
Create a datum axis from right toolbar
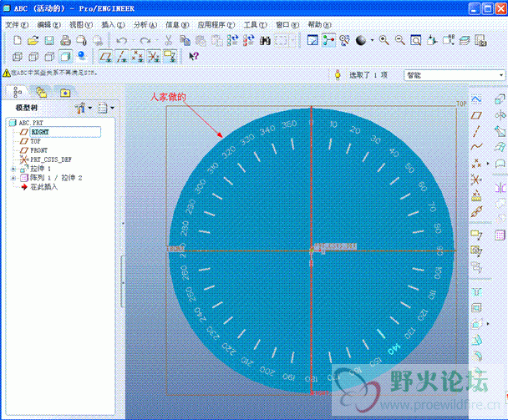tap(476, 131)
